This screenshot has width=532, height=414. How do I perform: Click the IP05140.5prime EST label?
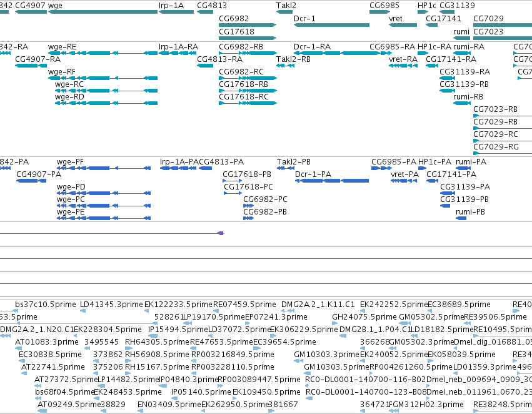click(201, 392)
